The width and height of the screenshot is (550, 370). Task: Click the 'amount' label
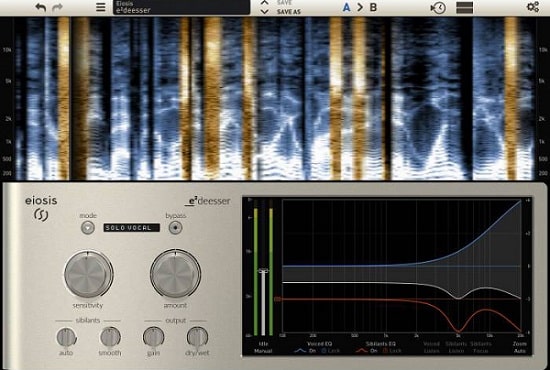click(x=175, y=305)
